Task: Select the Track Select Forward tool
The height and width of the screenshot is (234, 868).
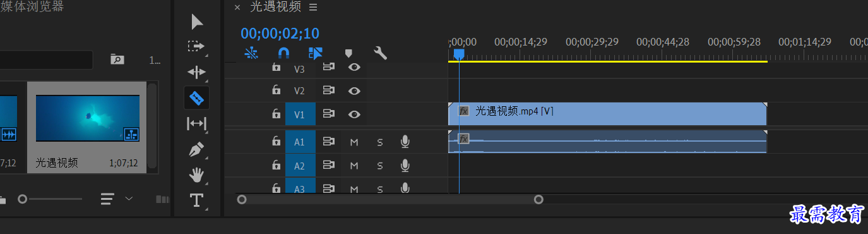Action: click(x=196, y=47)
